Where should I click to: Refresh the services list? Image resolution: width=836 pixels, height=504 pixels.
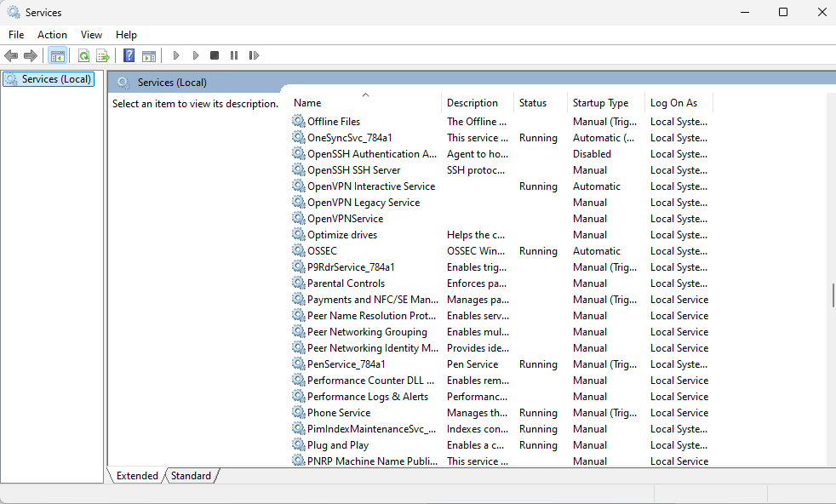pos(83,55)
